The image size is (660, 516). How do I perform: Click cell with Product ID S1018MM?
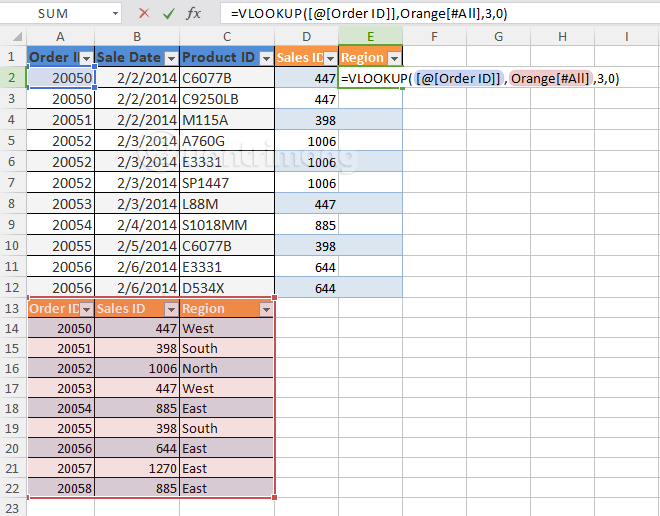click(227, 225)
